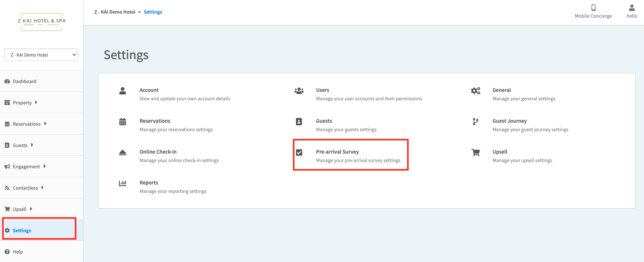Click the Reservations calendar icon in settings

[x=123, y=122]
